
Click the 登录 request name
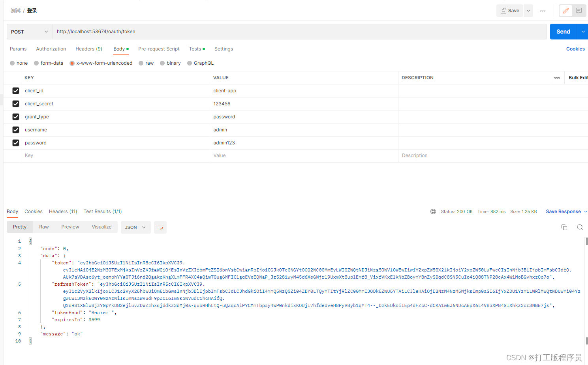32,11
